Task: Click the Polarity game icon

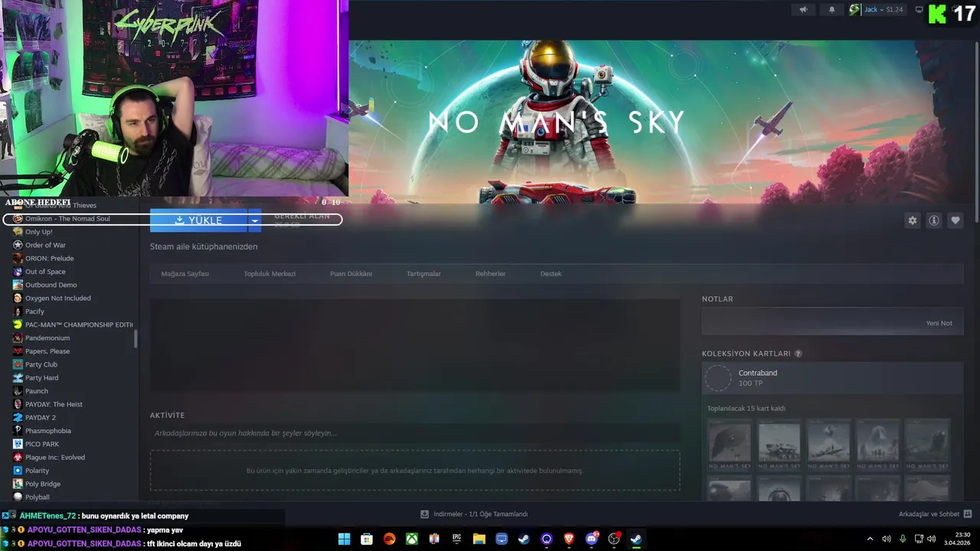Action: click(18, 471)
